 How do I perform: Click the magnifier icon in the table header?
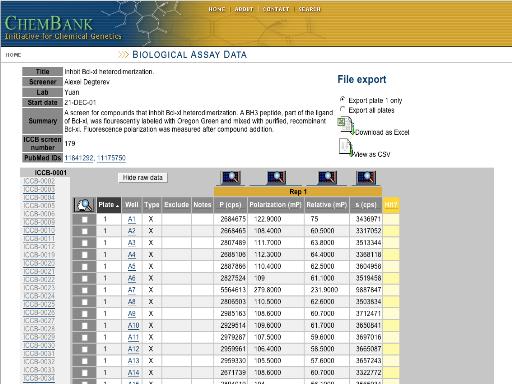click(84, 205)
